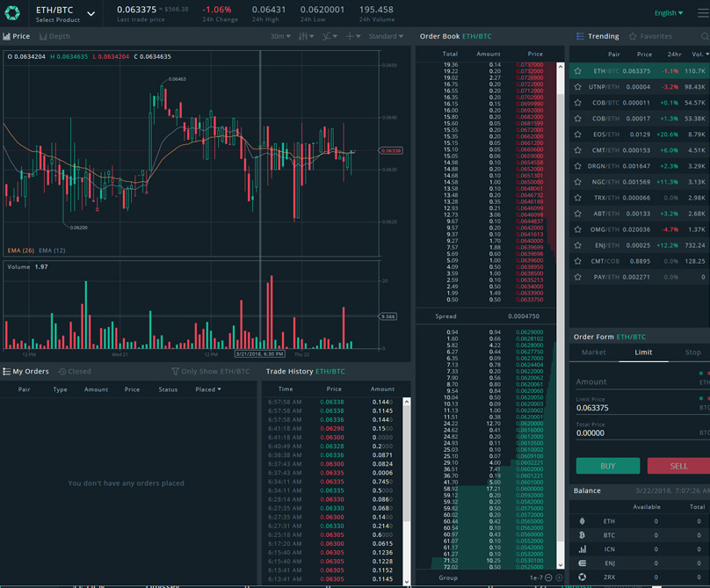Favorite the COB/ETH pair star
This screenshot has height=588, width=710.
(578, 119)
